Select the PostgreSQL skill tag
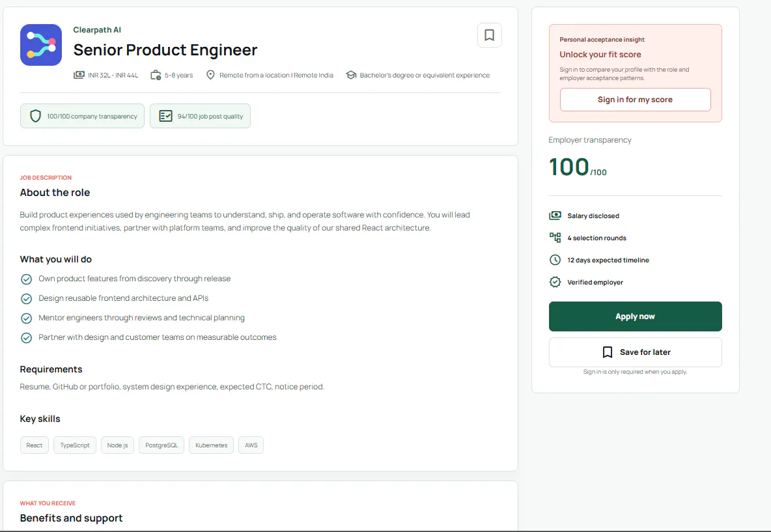This screenshot has height=532, width=771. point(161,445)
